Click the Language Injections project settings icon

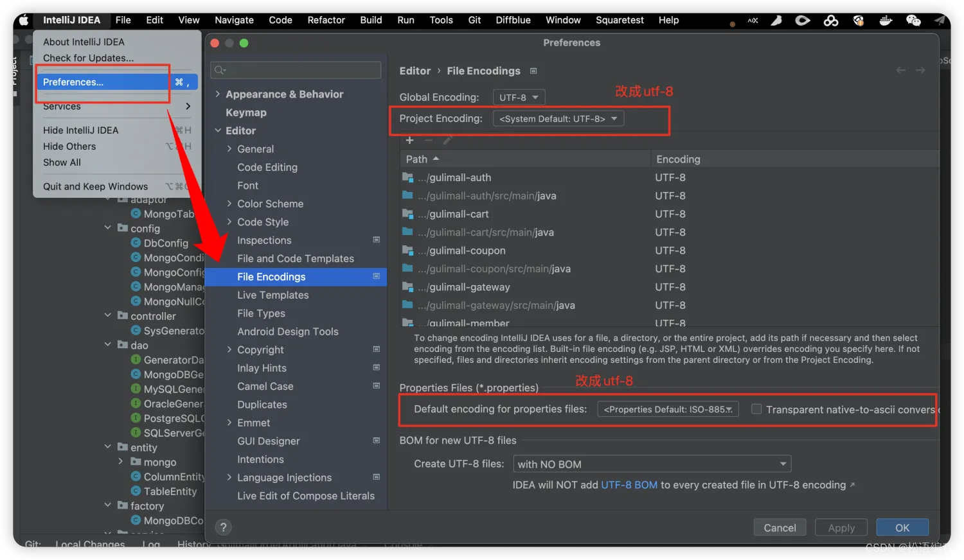pos(377,477)
